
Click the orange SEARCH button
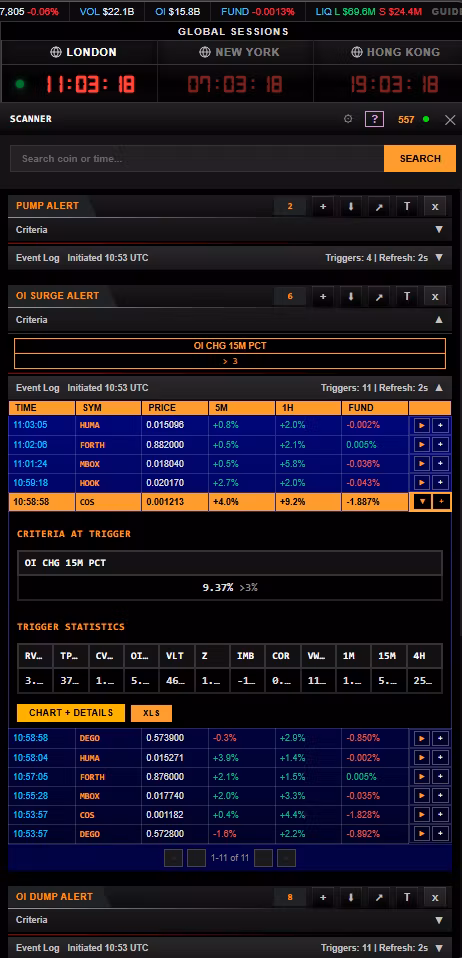(x=420, y=158)
